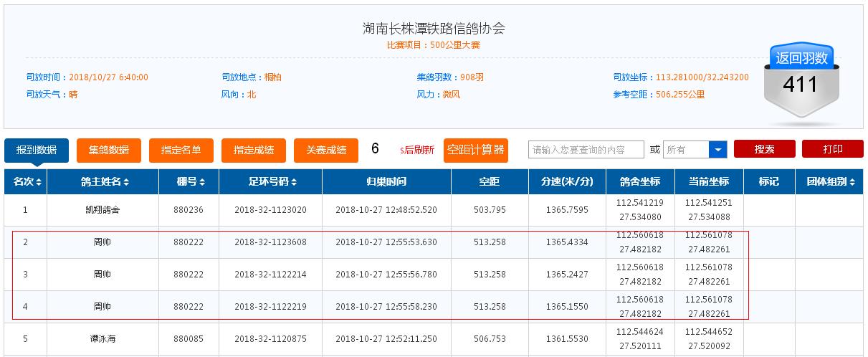Open the 所有 filter dropdown arrow

tap(717, 150)
